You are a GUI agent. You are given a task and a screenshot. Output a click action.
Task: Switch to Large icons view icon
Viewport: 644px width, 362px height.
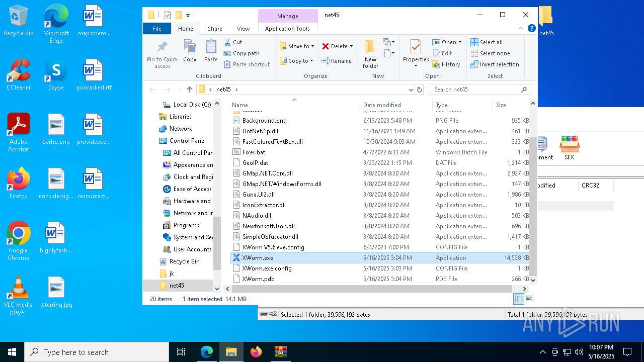click(529, 299)
